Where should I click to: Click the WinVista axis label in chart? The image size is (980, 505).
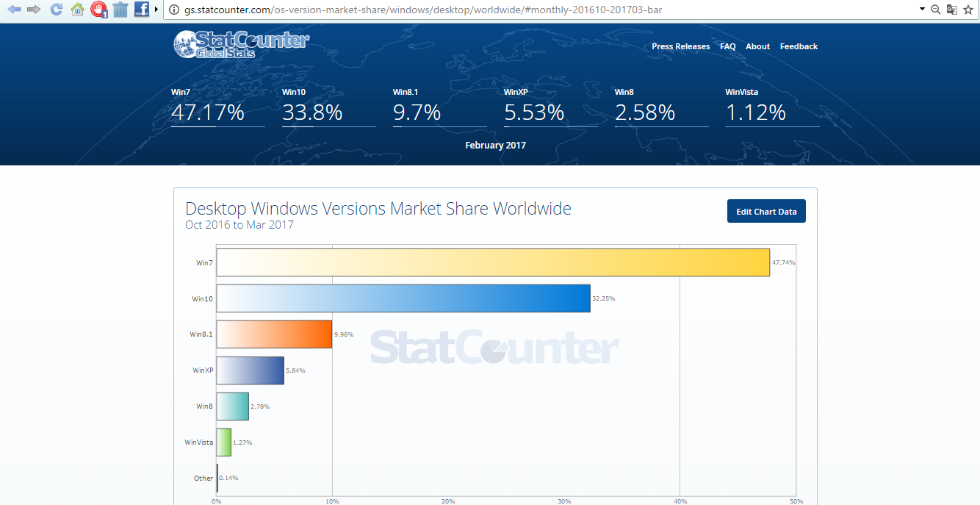[199, 443]
